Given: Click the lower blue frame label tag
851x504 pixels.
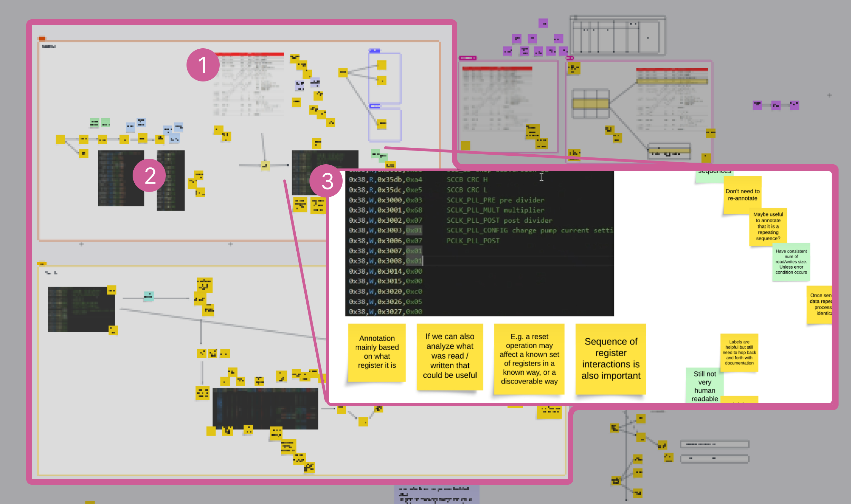Looking at the screenshot, I should click(x=375, y=106).
